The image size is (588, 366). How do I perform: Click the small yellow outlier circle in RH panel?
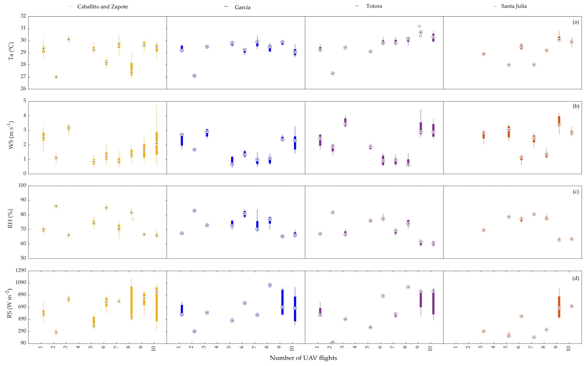click(133, 219)
